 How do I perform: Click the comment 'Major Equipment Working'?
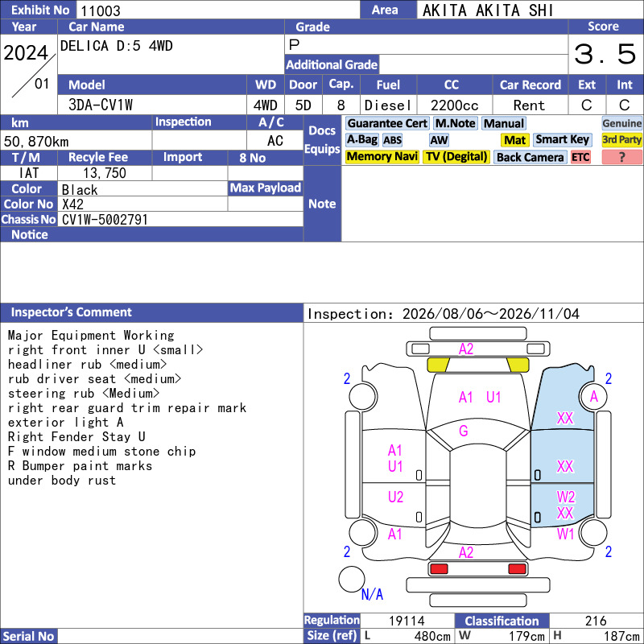(x=91, y=335)
